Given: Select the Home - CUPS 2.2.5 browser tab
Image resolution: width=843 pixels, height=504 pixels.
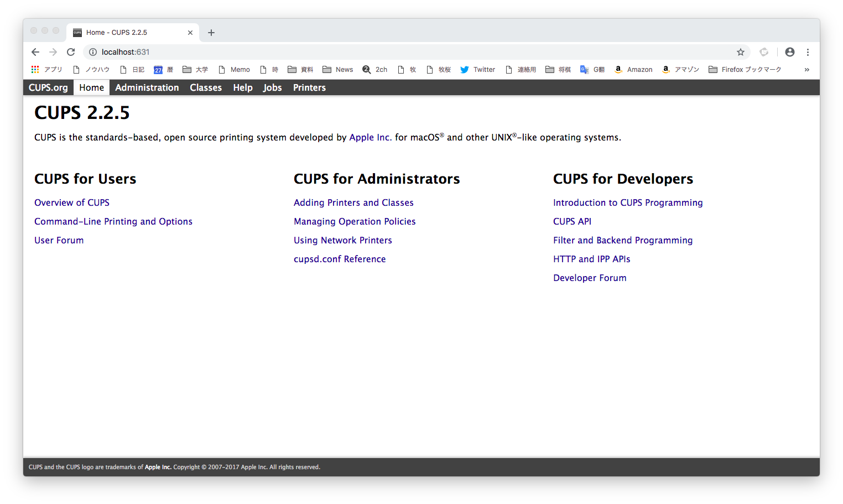Looking at the screenshot, I should point(133,33).
